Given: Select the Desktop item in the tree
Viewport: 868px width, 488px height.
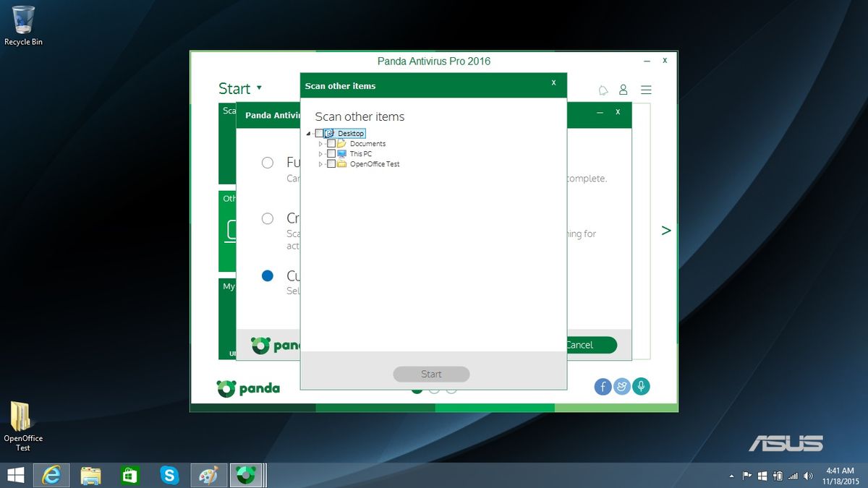Looking at the screenshot, I should [x=351, y=134].
